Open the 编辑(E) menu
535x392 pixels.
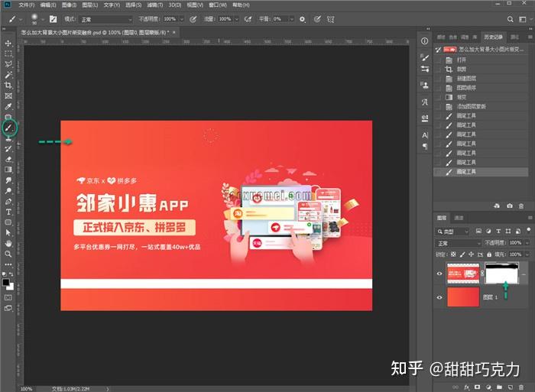tap(48, 5)
